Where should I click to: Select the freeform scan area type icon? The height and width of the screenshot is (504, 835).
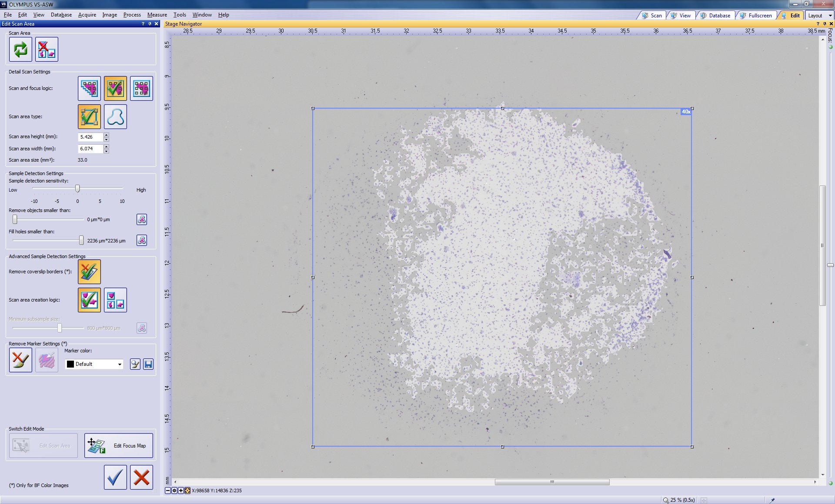[x=115, y=116]
